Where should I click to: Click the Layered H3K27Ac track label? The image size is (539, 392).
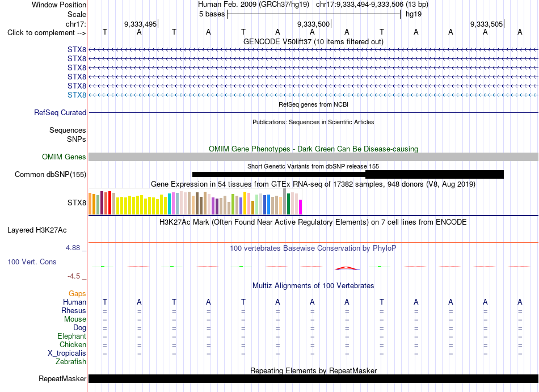(37, 230)
